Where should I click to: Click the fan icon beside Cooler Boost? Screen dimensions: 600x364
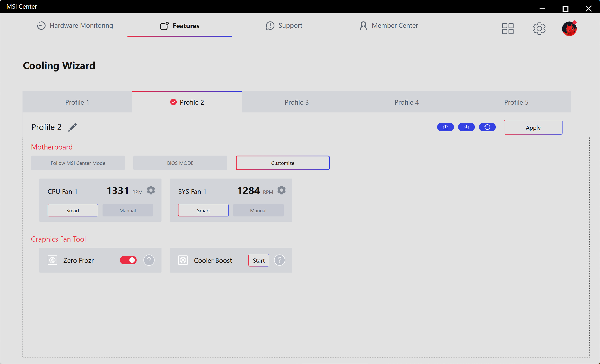[x=183, y=260]
